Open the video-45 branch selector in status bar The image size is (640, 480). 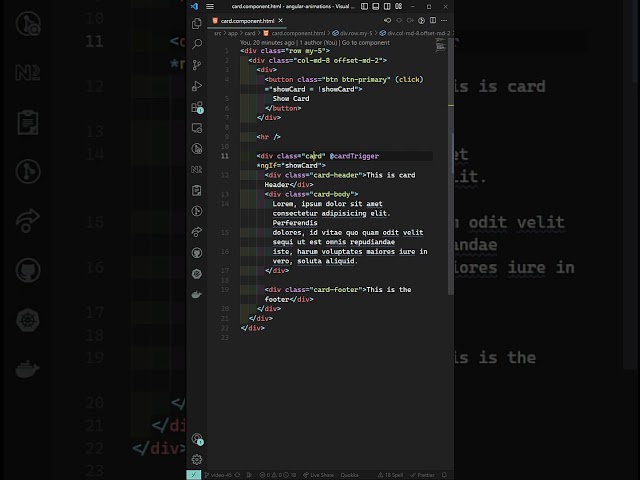tap(218, 475)
